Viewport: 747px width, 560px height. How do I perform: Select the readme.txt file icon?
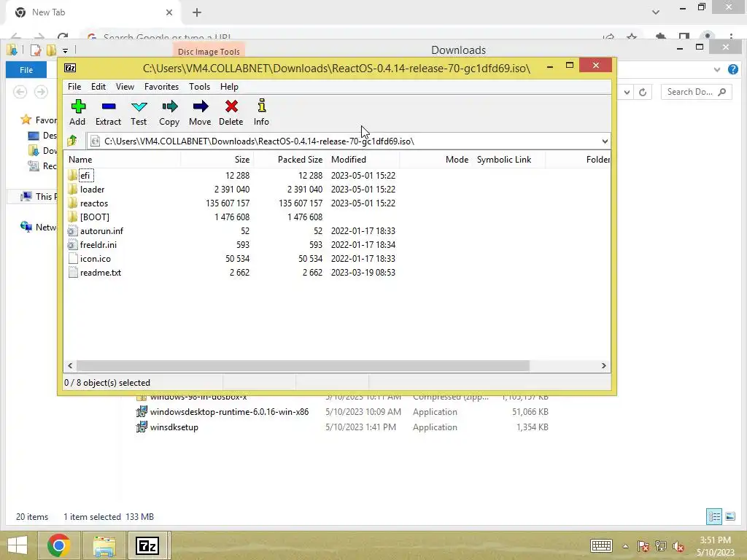(x=72, y=273)
